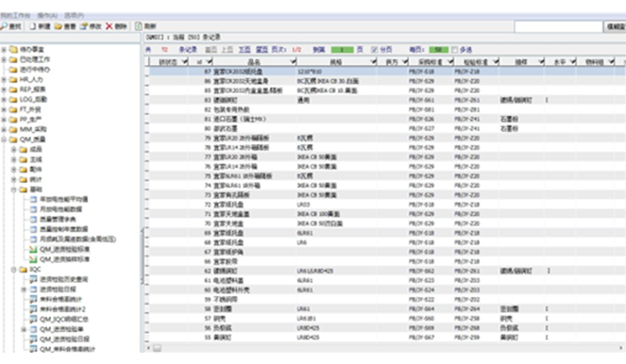Screen dimensions: 626x364
Task: Click the search input field at top right
Action: click(x=558, y=26)
